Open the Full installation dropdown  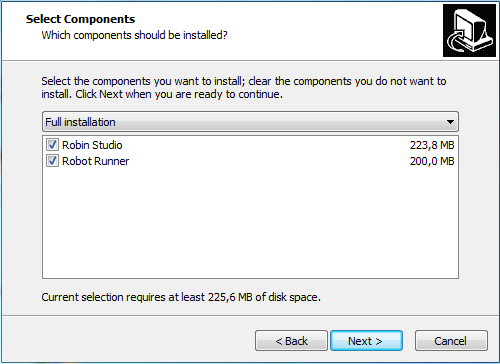(250, 122)
